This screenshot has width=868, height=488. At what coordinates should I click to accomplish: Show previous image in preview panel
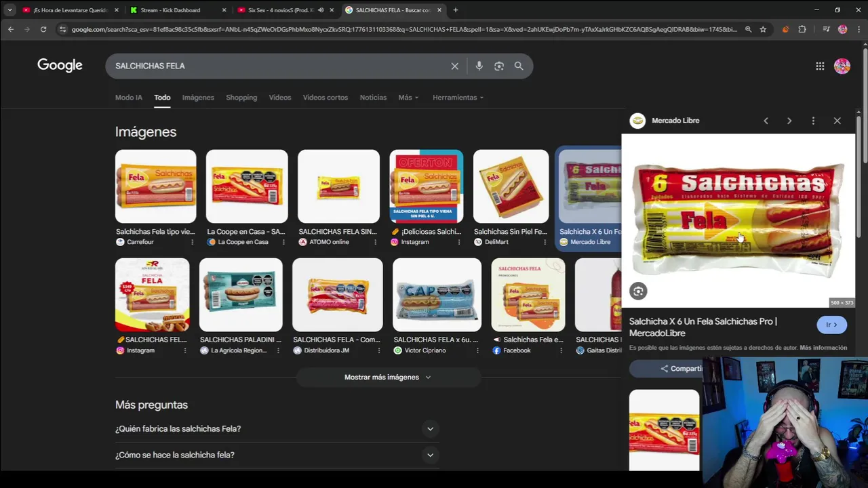[766, 121]
